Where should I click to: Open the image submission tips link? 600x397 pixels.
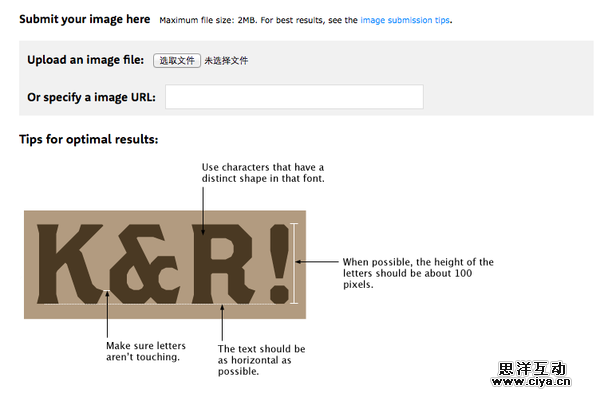(405, 20)
